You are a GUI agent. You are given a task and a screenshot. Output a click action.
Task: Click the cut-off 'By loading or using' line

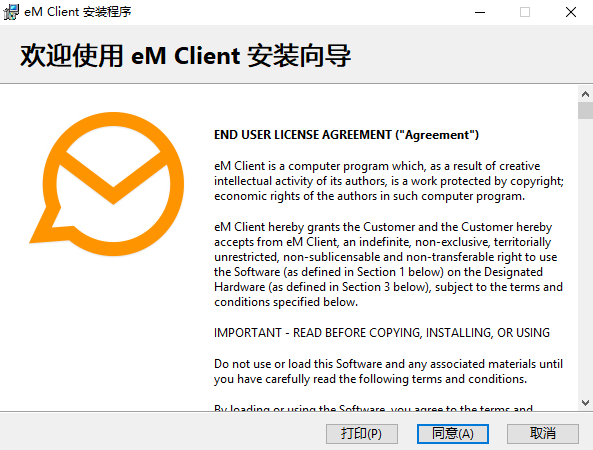coord(373,408)
